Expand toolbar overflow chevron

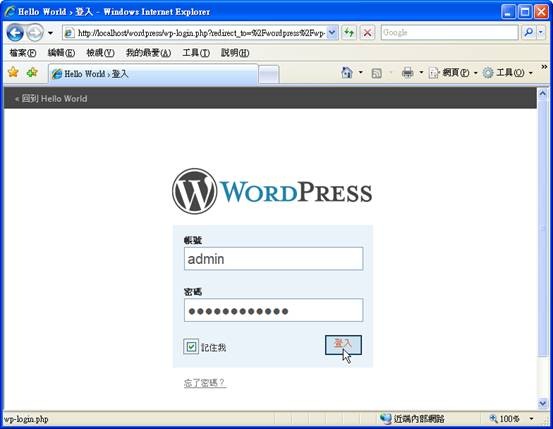tap(545, 67)
